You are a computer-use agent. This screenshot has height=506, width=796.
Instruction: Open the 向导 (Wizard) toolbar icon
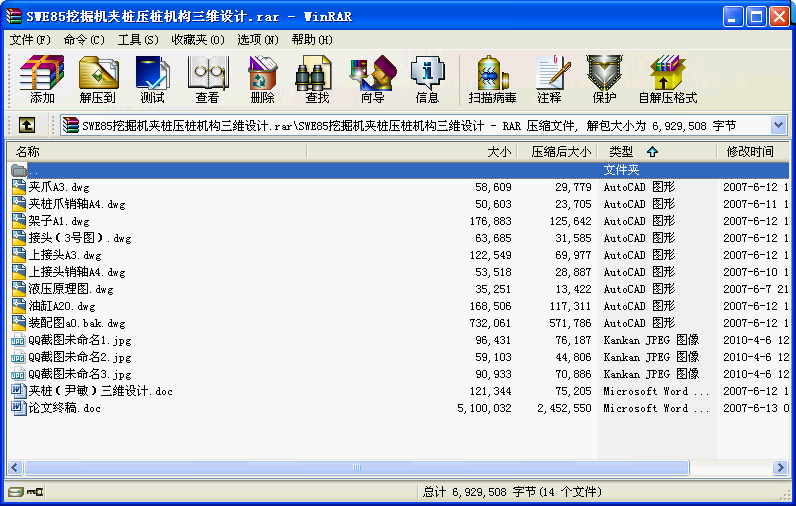pyautogui.click(x=373, y=80)
